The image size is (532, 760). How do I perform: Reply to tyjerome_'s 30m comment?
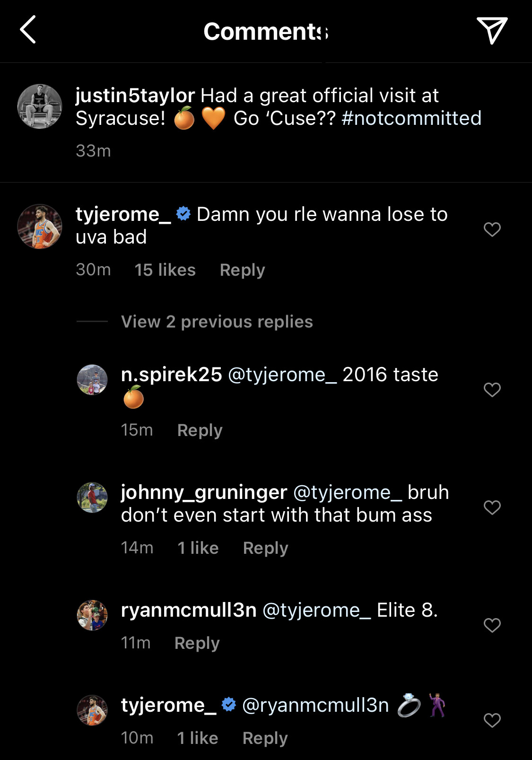[242, 270]
